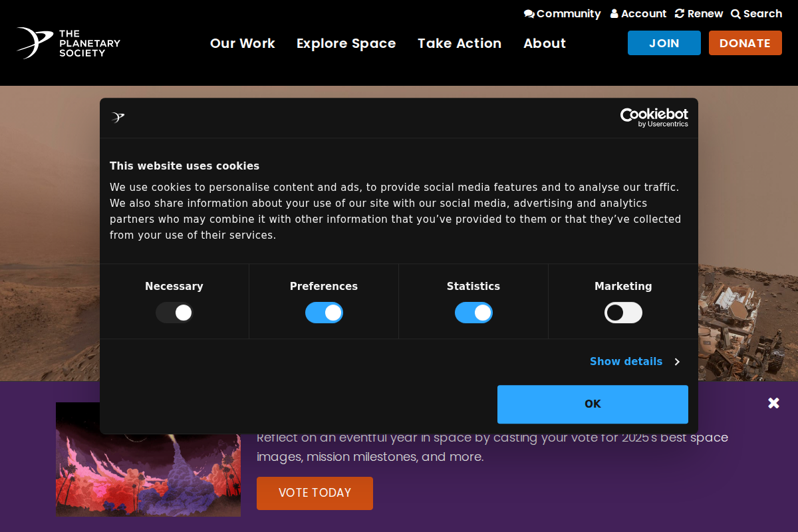Screen dimensions: 798x532
Task: Click the Cookiebot by Usercentrics logo
Action: coord(654,118)
